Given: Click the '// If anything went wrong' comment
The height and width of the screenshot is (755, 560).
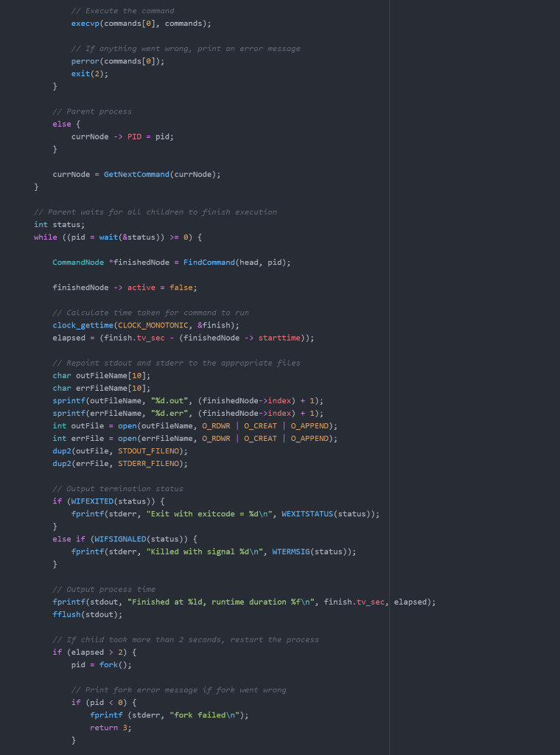Looking at the screenshot, I should click(186, 48).
